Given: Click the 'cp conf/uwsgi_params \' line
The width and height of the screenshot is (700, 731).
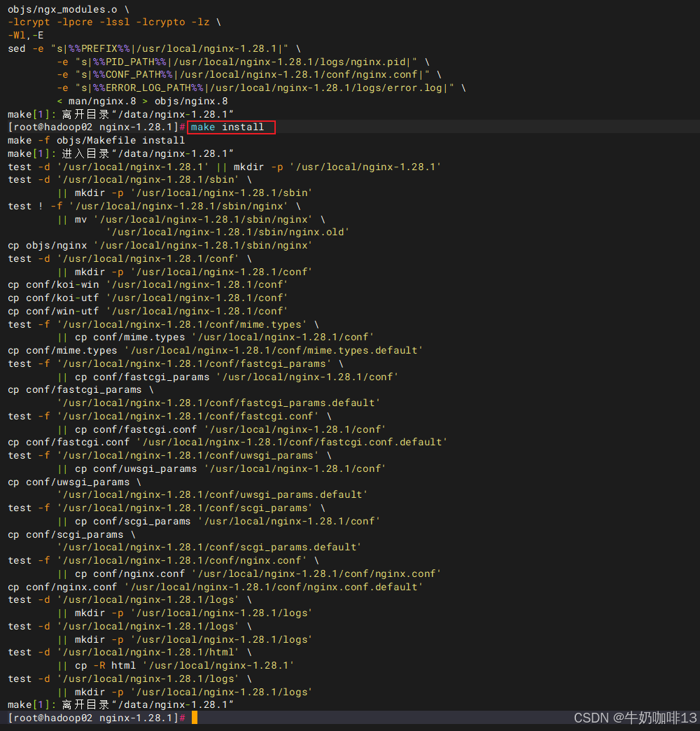Looking at the screenshot, I should [75, 482].
